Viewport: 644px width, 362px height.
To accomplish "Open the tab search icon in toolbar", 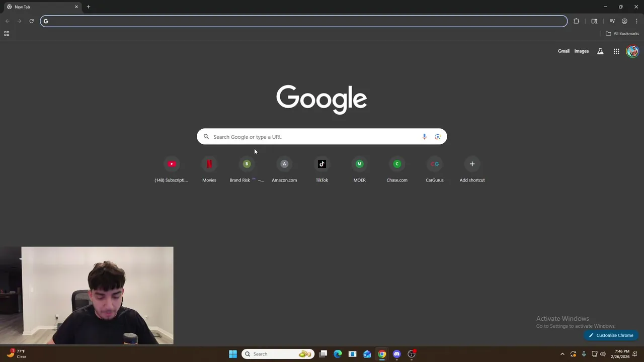I will click(x=594, y=21).
